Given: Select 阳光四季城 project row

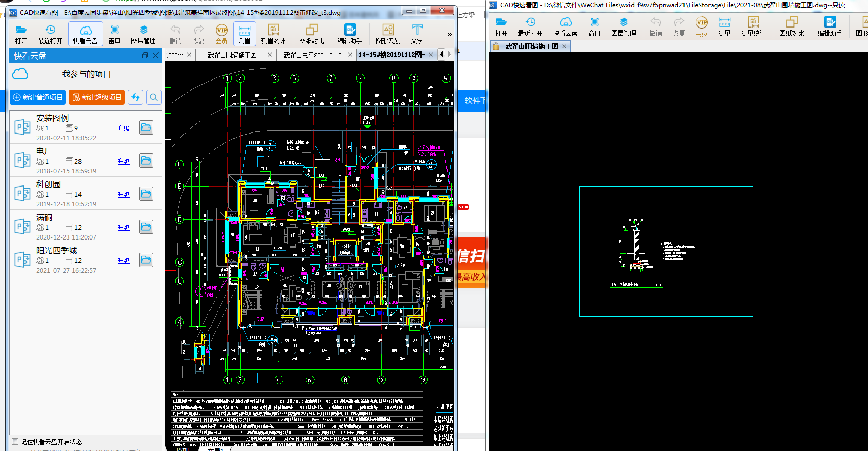Looking at the screenshot, I should click(x=86, y=260).
